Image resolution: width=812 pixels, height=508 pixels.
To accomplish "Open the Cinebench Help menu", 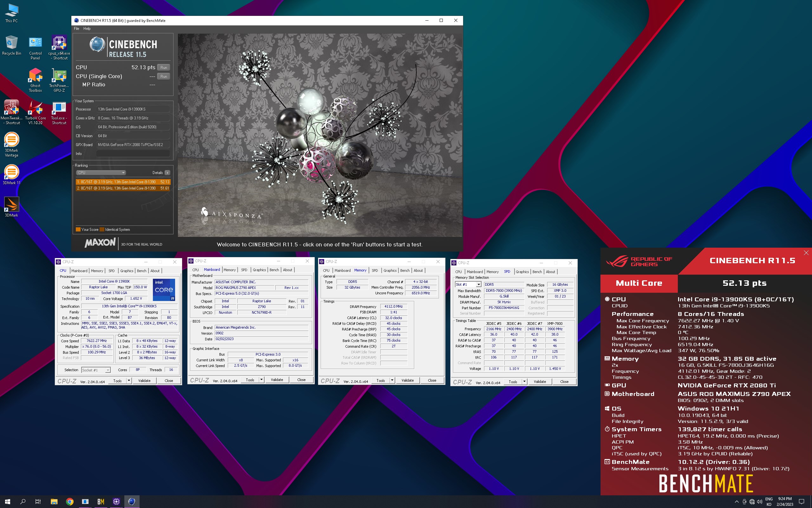I will coord(87,29).
